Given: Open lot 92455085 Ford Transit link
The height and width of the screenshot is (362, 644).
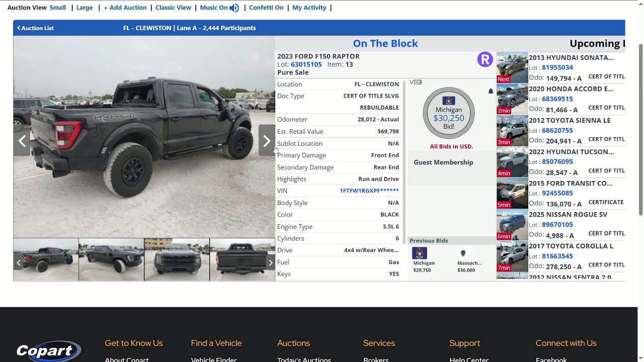Looking at the screenshot, I should [557, 193].
